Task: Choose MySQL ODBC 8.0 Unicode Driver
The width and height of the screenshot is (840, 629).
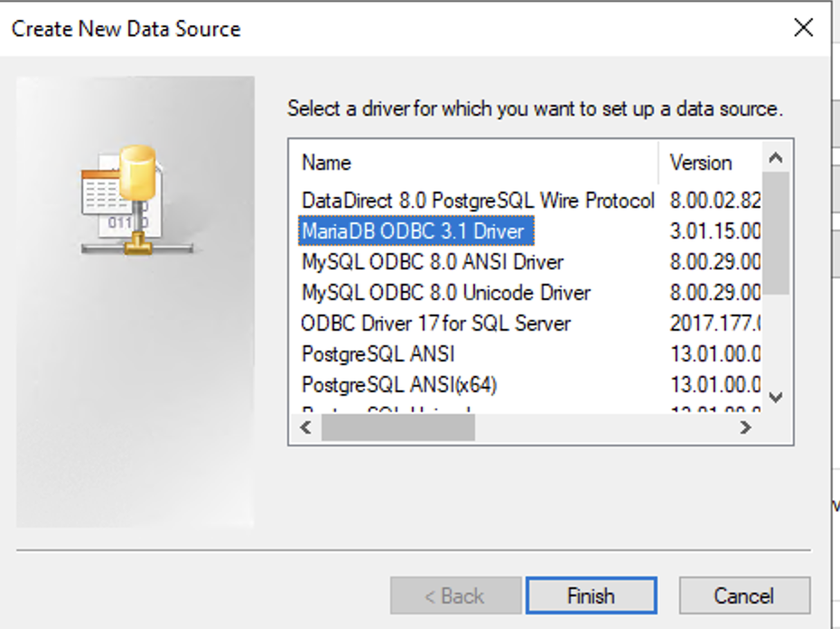Action: click(445, 293)
